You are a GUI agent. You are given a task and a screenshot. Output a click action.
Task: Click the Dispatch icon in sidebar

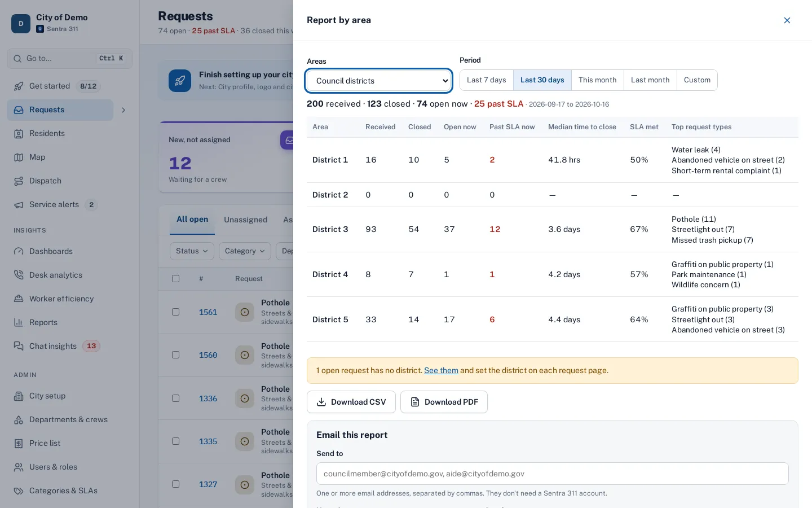19,181
